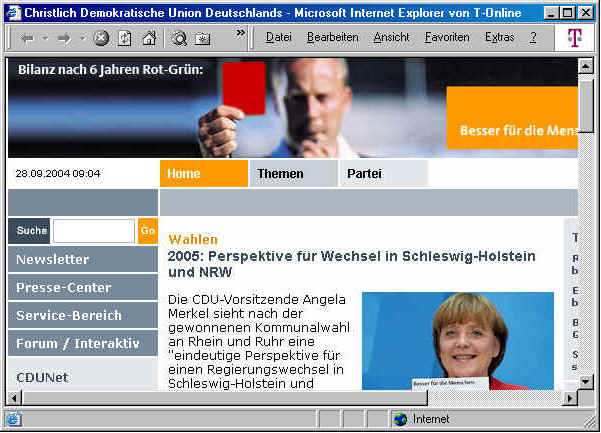Select the Themen tab
Screen dimensions: 601x433
294,174
